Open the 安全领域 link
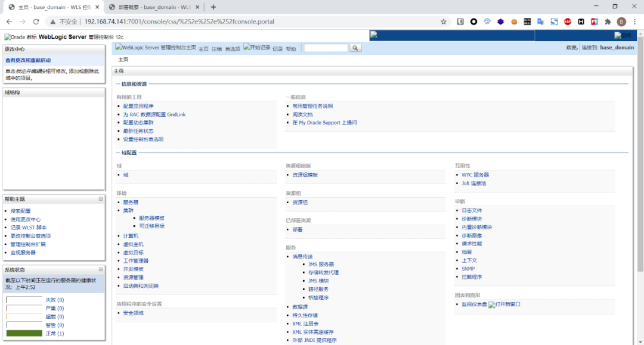 [133, 313]
